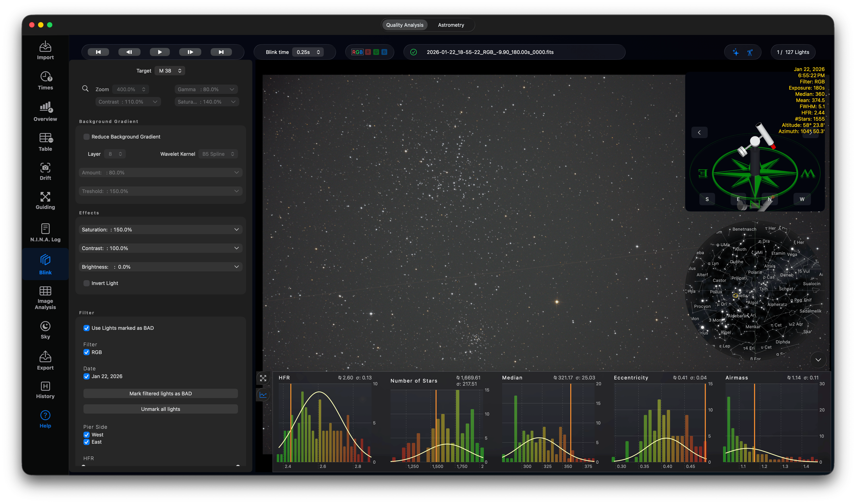Expand the Effects Saturation 150.0% dropdown

pyautogui.click(x=160, y=229)
